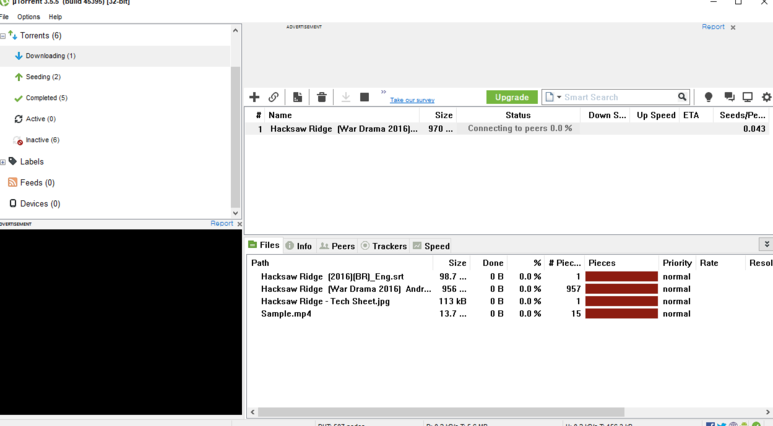Click the Remove torrent trash icon

(321, 97)
